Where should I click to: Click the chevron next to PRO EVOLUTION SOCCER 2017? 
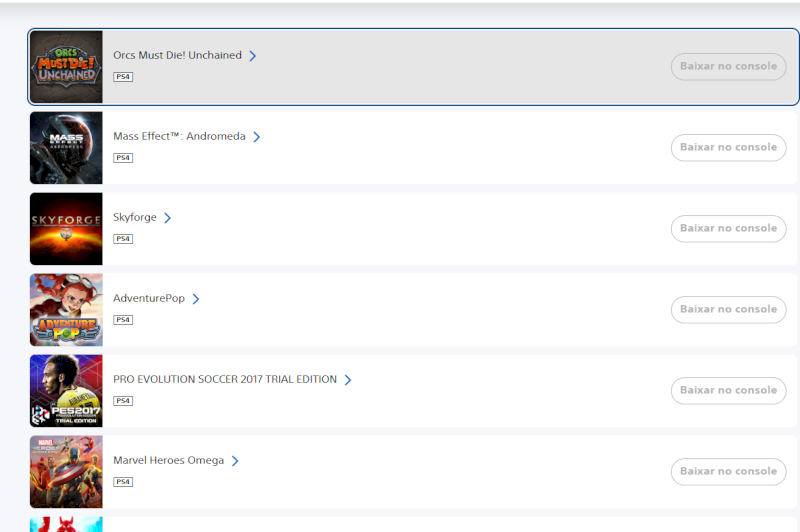pos(348,380)
